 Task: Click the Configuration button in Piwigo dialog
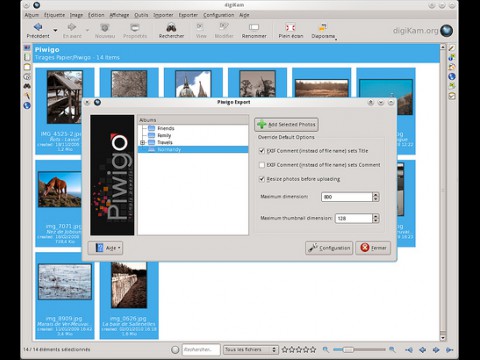pos(329,248)
